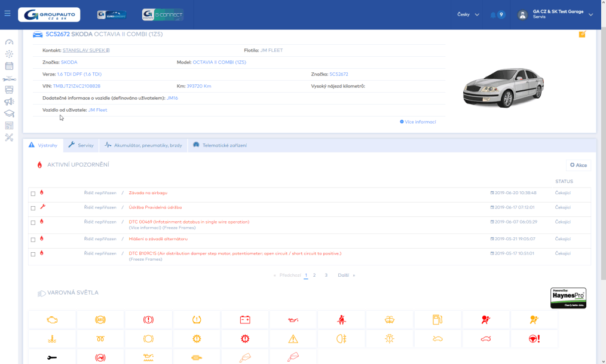606x364 pixels.
Task: Expand Více informací vehicle details
Action: click(418, 122)
